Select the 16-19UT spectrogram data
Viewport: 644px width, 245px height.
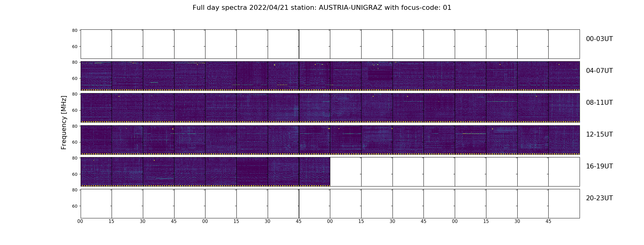point(205,171)
